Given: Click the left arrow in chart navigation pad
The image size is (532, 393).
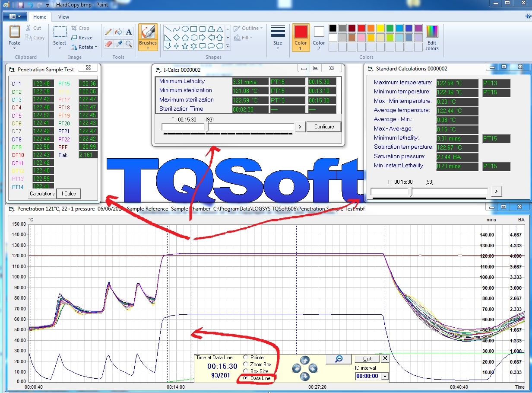Looking at the screenshot, I should point(297,368).
